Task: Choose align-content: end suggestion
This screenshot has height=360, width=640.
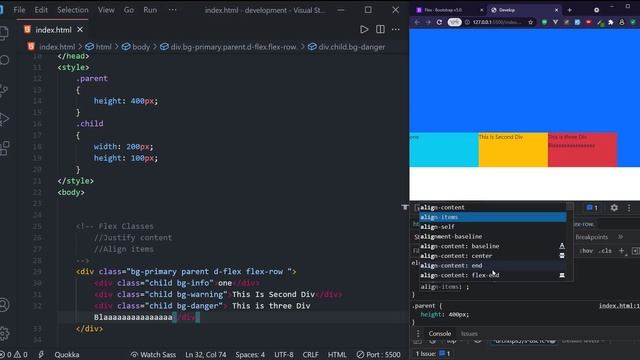Action: 493,266
